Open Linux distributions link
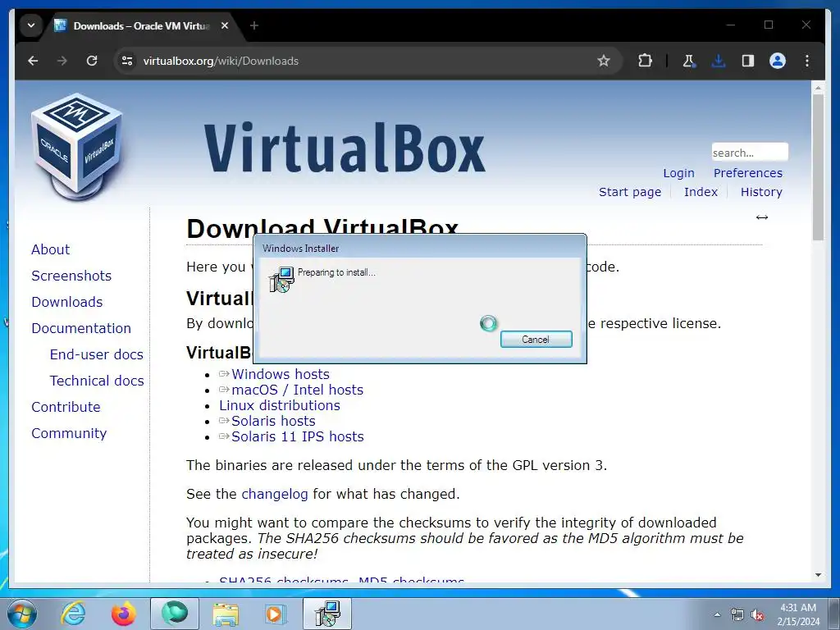 [279, 405]
